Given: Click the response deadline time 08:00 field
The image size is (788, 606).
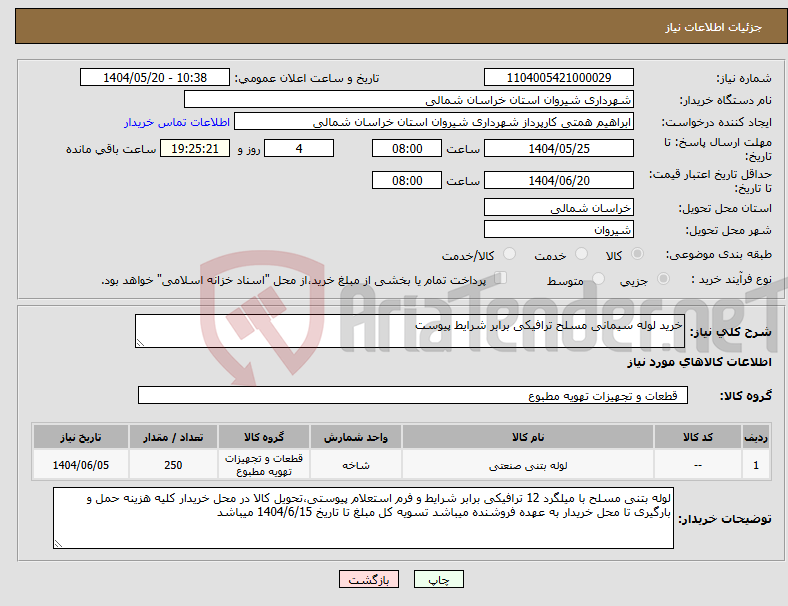Looking at the screenshot, I should point(407,148).
